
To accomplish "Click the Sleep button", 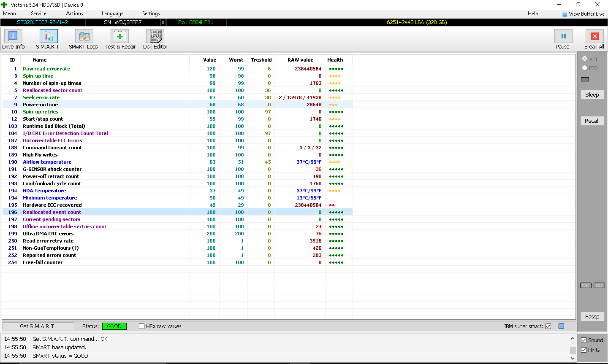I will (x=592, y=95).
